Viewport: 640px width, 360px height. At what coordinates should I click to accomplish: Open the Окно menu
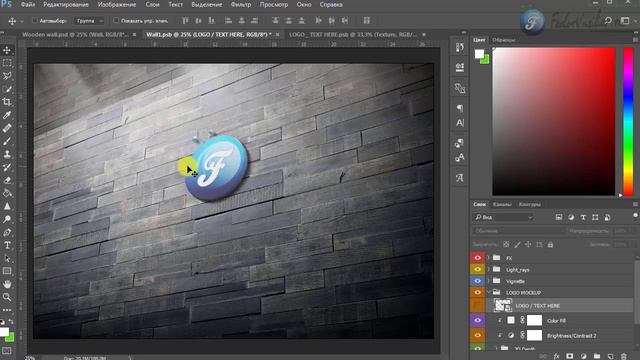(304, 4)
